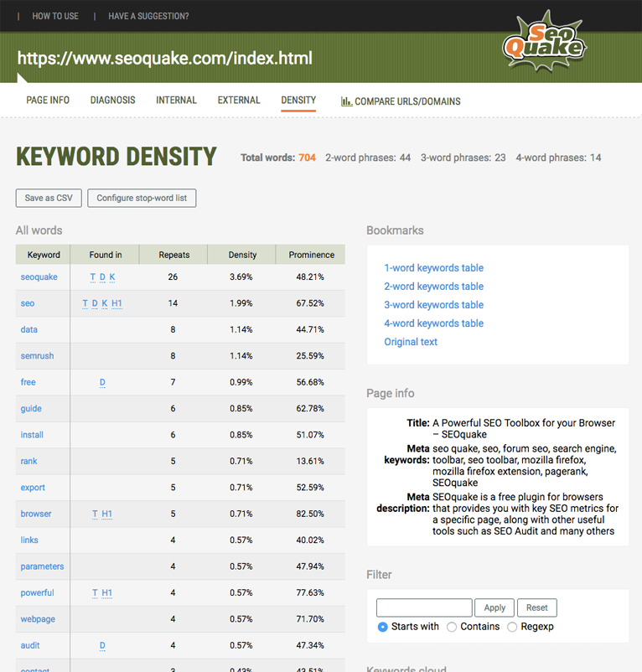The image size is (642, 672).
Task: Click the install keyword link
Action: (32, 435)
